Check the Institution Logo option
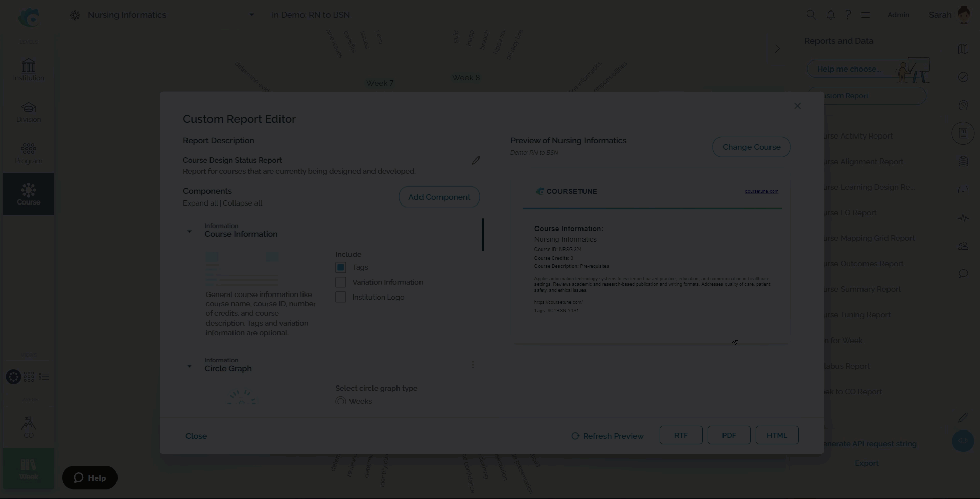The image size is (980, 499). pos(341,297)
